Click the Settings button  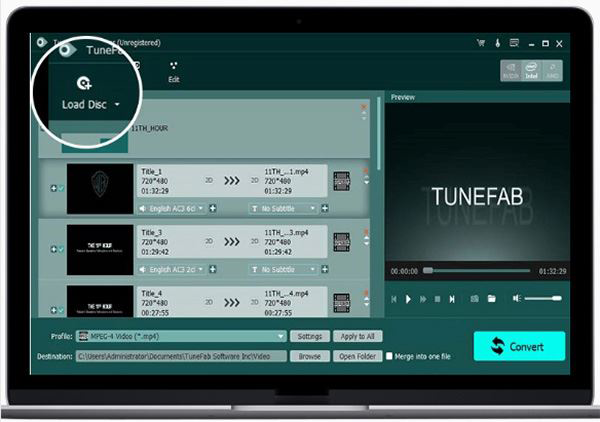click(310, 336)
